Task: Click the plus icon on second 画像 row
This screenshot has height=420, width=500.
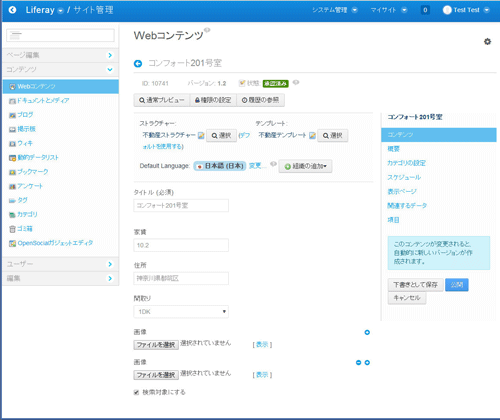Action: click(x=367, y=363)
